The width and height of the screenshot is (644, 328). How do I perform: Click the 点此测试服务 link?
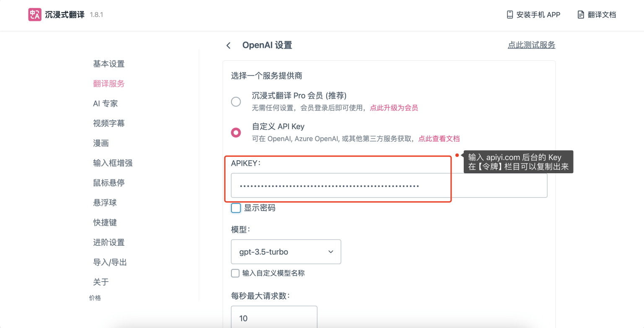pyautogui.click(x=531, y=45)
